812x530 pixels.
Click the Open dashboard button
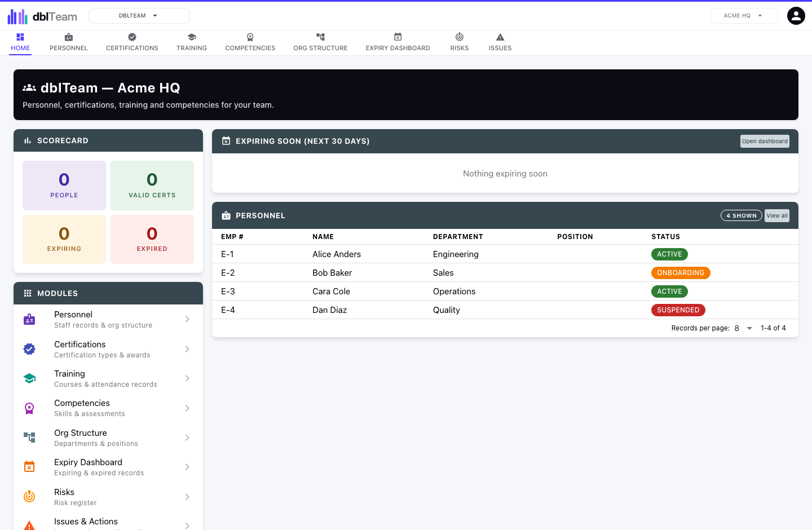pos(765,141)
